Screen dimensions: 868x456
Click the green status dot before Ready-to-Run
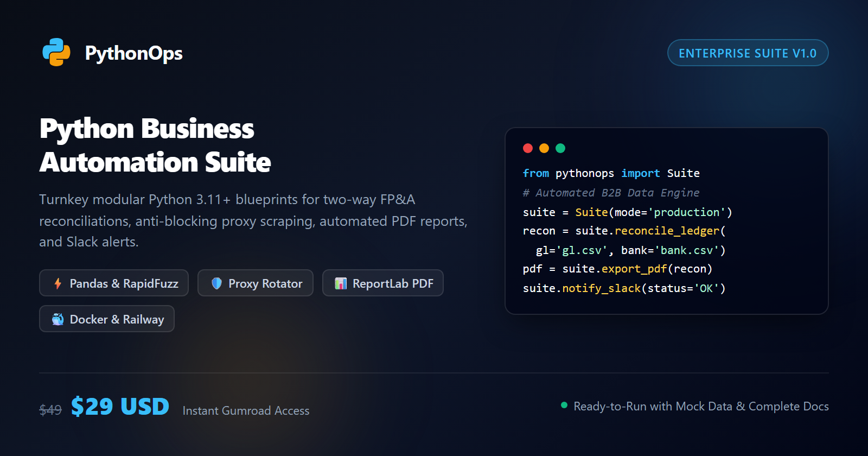coord(564,405)
